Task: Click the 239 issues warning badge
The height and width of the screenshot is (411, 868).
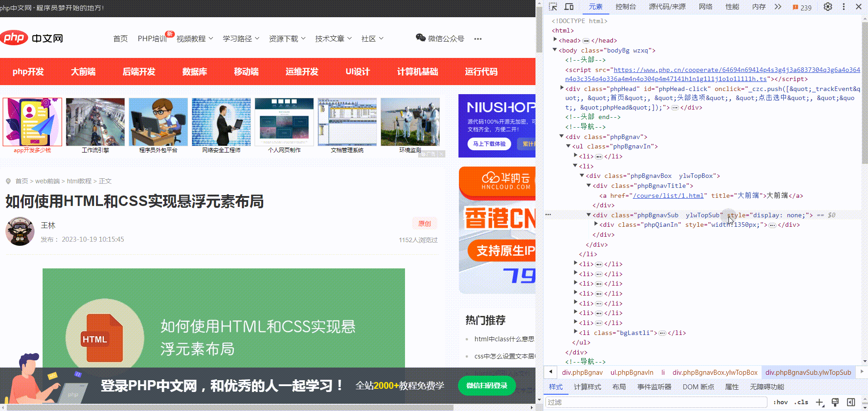Action: (x=802, y=8)
